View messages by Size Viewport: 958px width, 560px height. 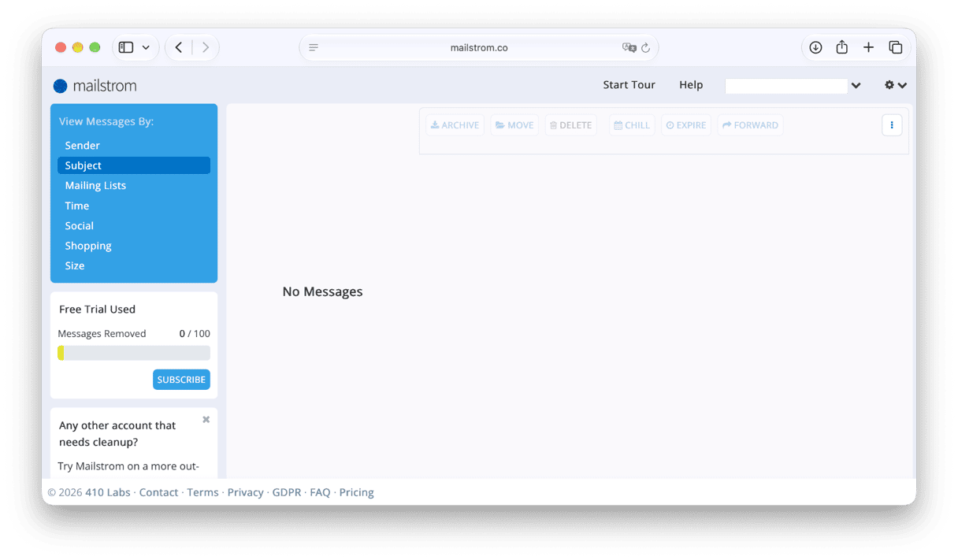(x=134, y=266)
